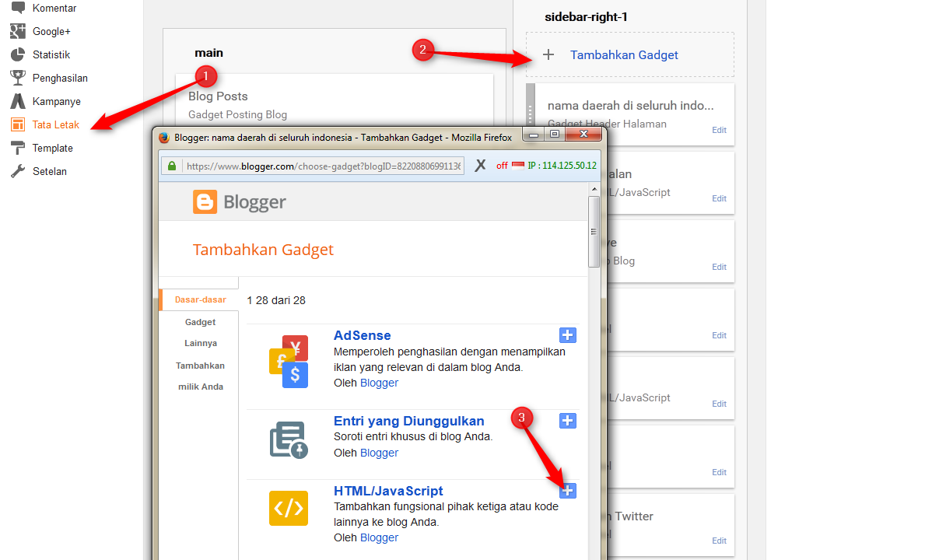Click the Blogger author link under HTML/JavaScript

coord(379,537)
